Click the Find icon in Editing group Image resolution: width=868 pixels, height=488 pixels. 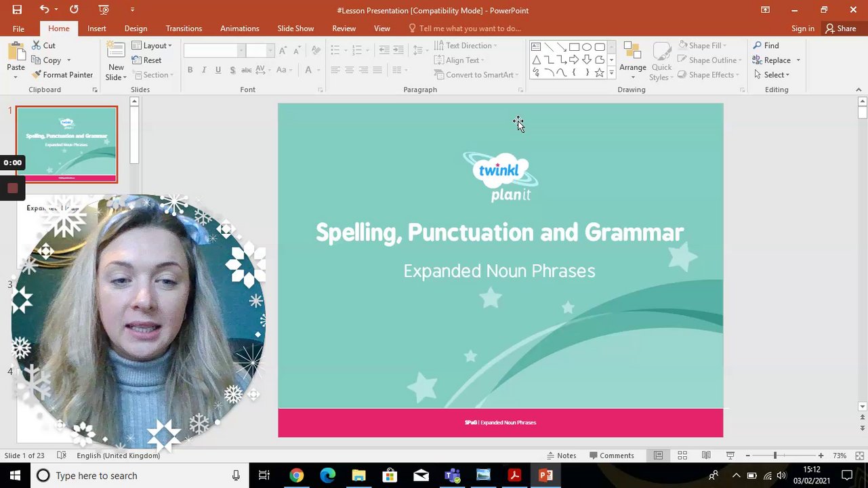tap(766, 45)
